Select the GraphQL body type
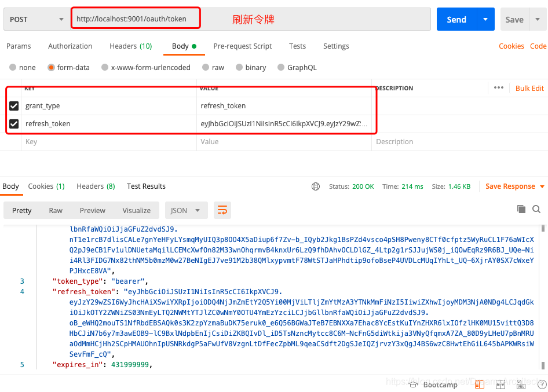The image size is (548, 392). 281,67
